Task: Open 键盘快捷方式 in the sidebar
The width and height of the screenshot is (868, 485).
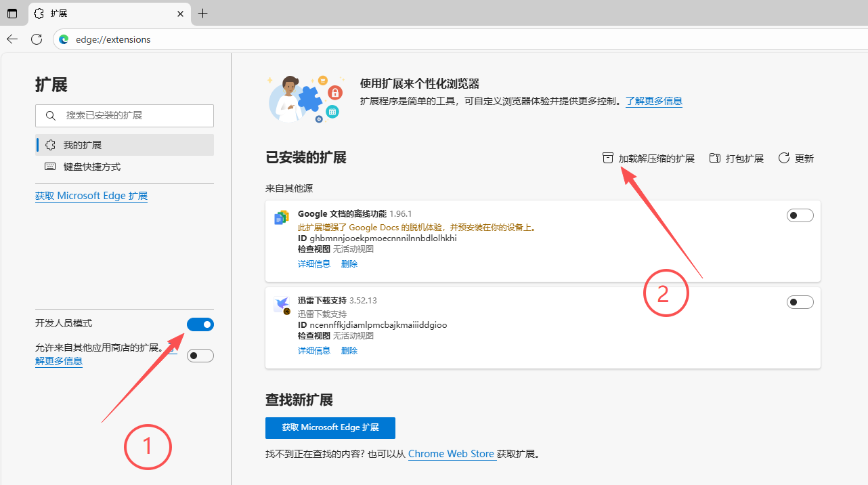Action: [92, 167]
